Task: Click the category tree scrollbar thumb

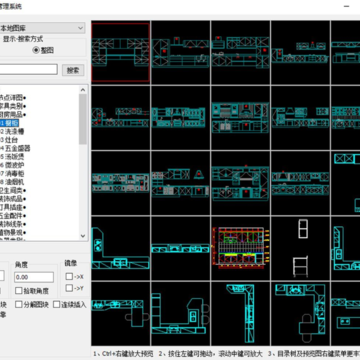Action: (83, 119)
